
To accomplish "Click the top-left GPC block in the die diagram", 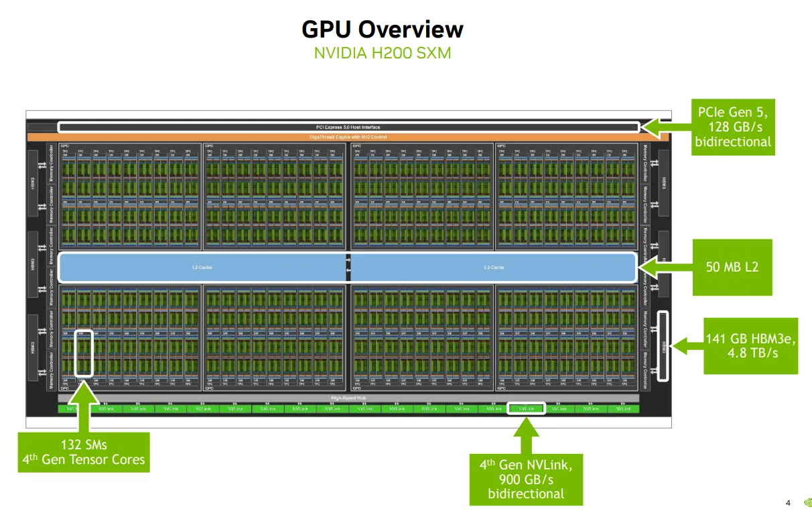I will tap(130, 196).
